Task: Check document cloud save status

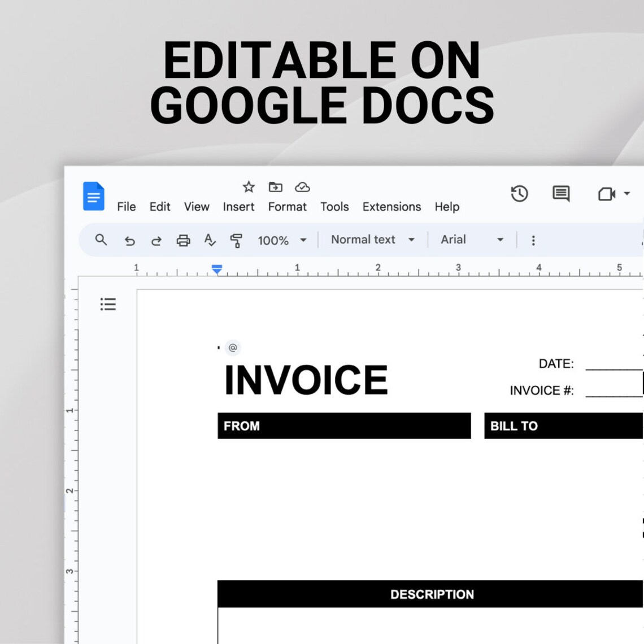Action: pos(303,187)
